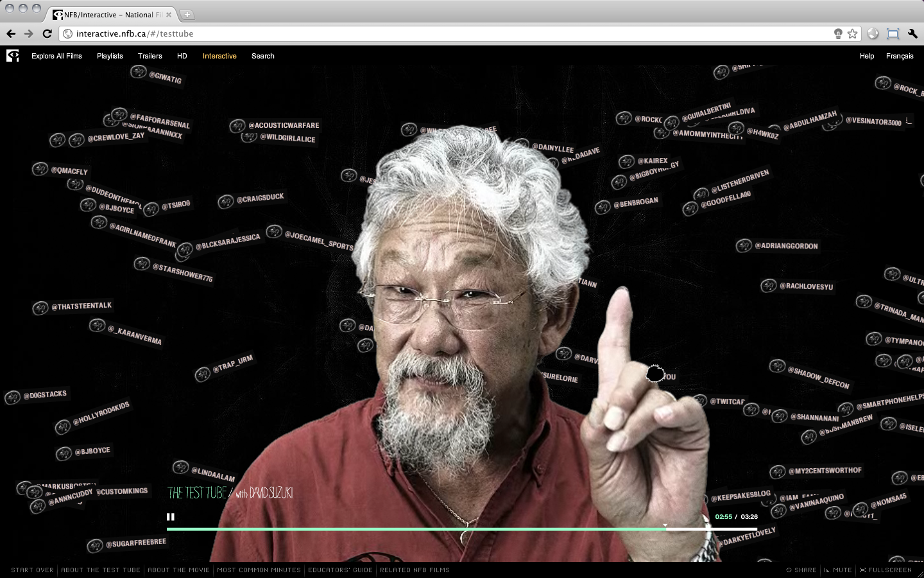The image size is (924, 578).
Task: Click the @SHANNANANI bubble
Action: (x=805, y=417)
